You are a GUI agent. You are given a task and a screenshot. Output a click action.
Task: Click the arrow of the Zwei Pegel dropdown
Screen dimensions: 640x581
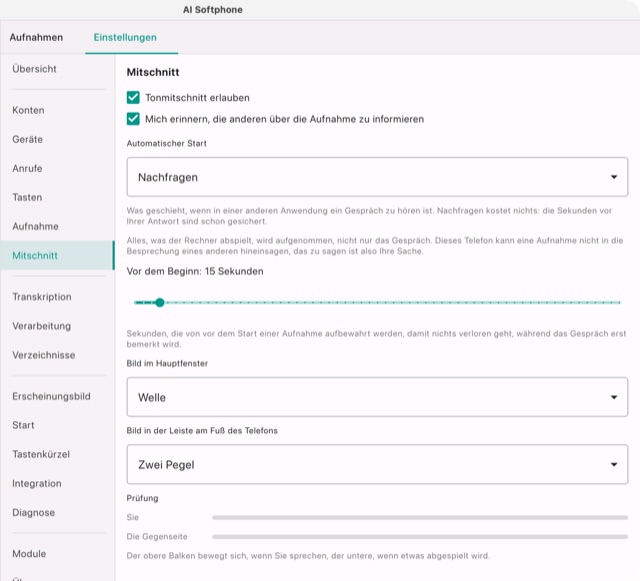pyautogui.click(x=613, y=464)
